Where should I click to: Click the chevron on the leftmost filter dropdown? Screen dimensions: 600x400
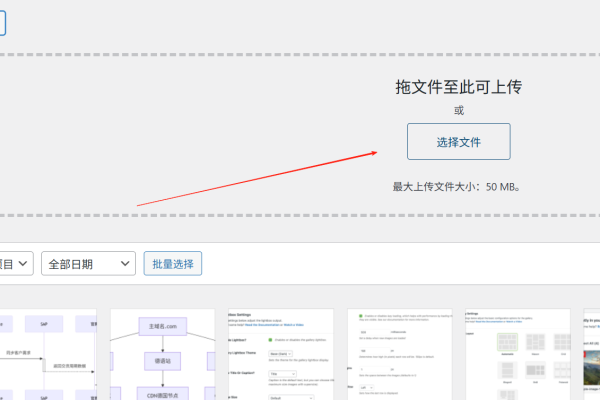(22, 264)
